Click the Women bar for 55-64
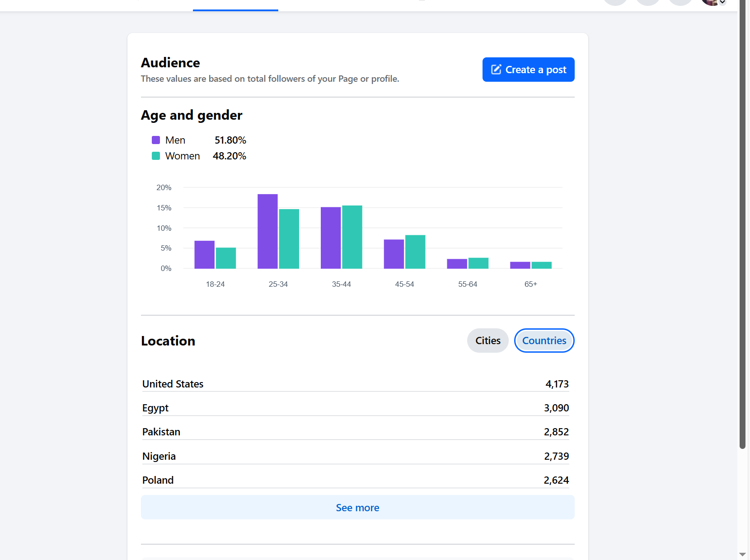Image resolution: width=750 pixels, height=560 pixels. coord(478,263)
